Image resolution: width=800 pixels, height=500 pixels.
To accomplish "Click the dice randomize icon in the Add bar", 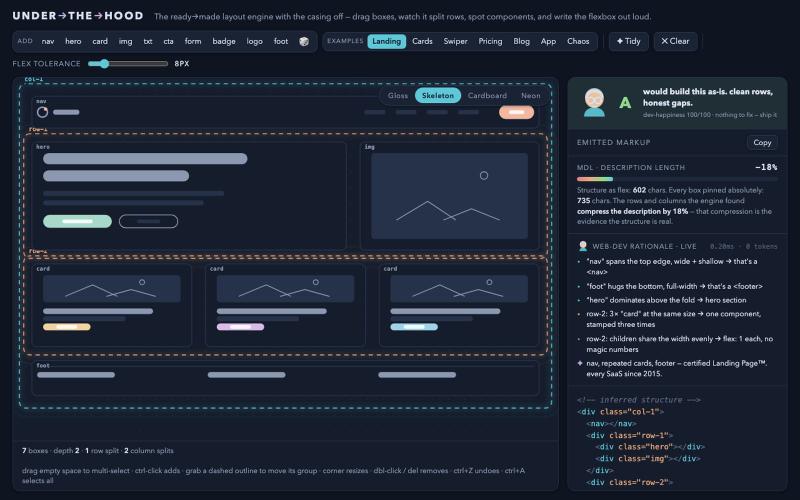I will pyautogui.click(x=304, y=41).
